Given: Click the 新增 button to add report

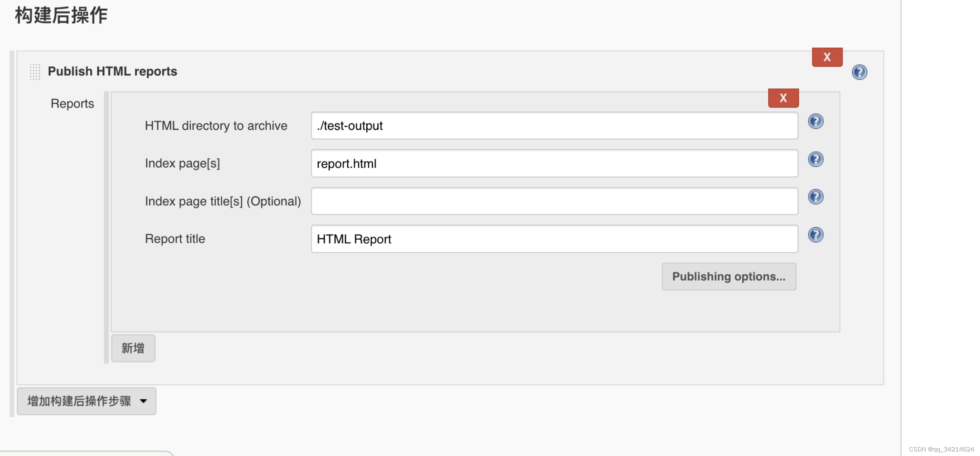Looking at the screenshot, I should 133,348.
